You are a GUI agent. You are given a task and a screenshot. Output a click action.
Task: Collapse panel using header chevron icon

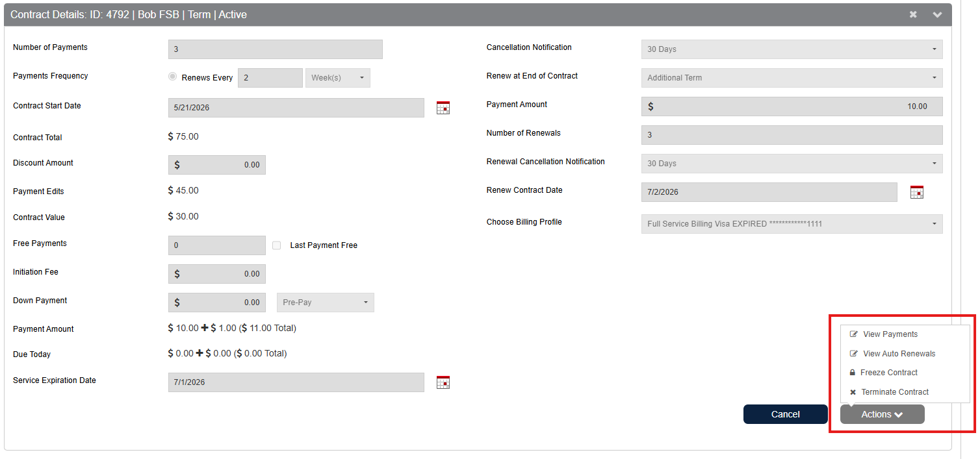coord(937,14)
